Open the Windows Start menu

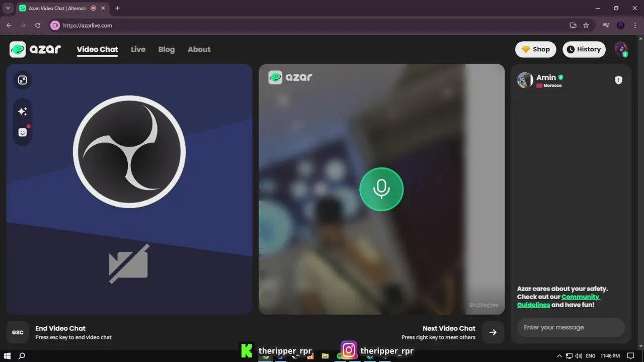click(8, 355)
